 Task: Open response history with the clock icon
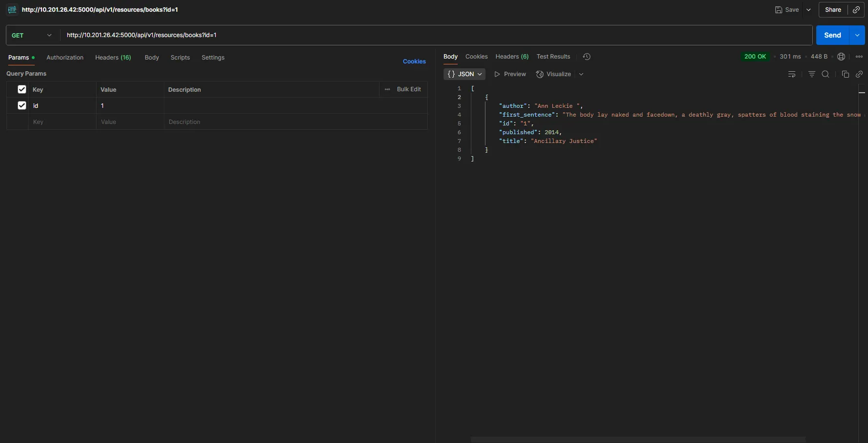point(586,57)
